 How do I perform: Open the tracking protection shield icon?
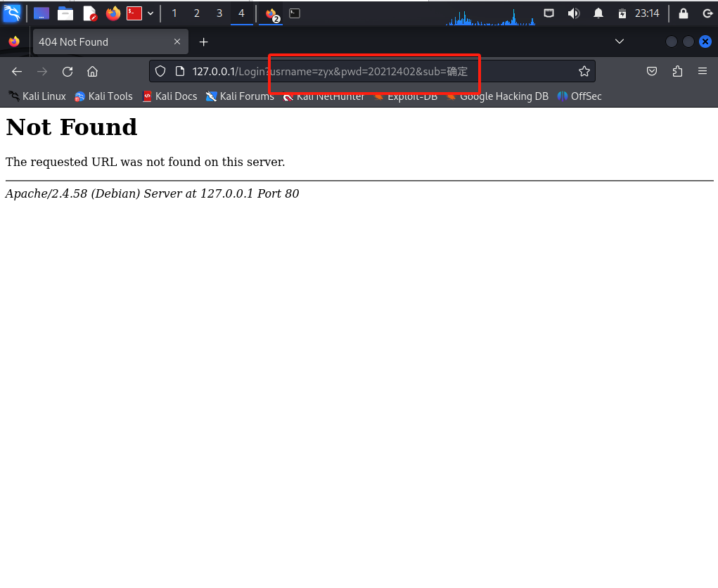[160, 72]
